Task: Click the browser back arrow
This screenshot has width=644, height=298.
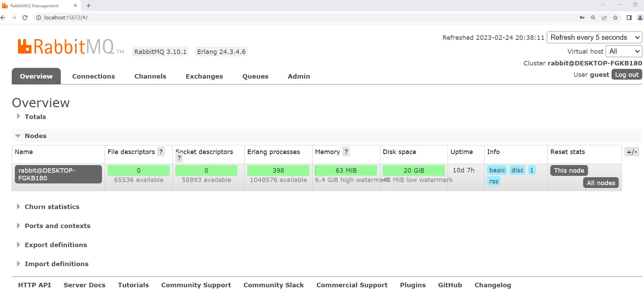Action: tap(3, 18)
